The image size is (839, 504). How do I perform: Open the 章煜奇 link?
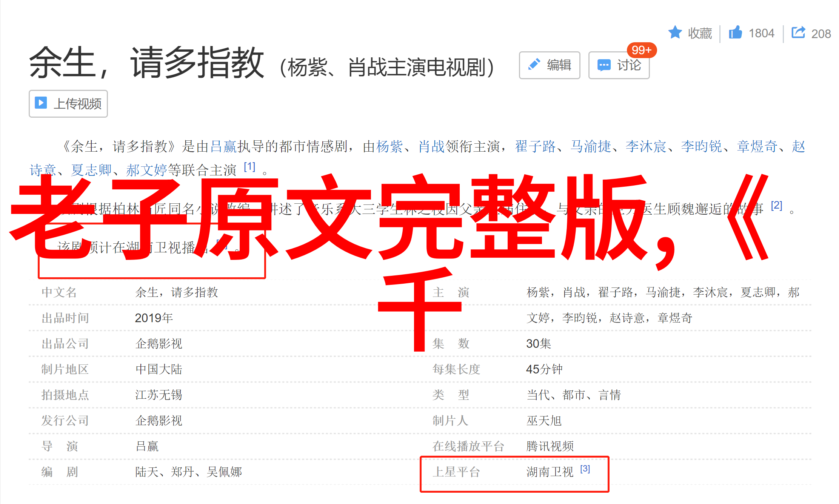[x=757, y=146]
